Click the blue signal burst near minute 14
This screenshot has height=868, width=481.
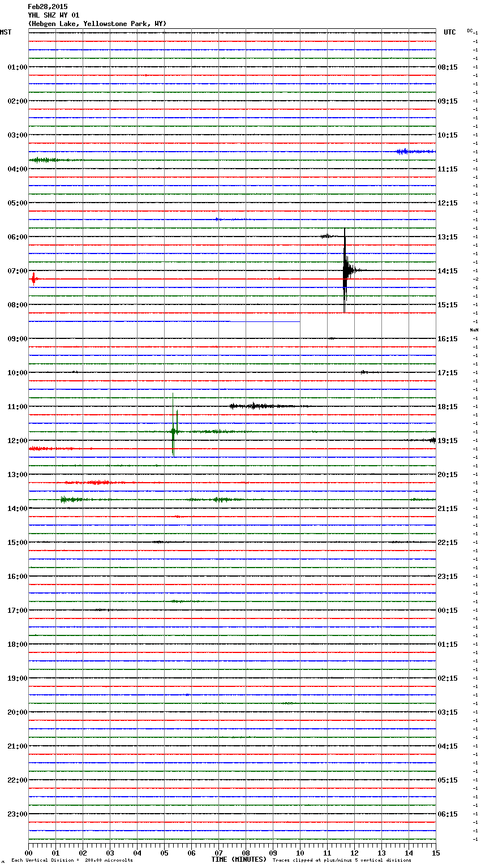click(x=415, y=151)
